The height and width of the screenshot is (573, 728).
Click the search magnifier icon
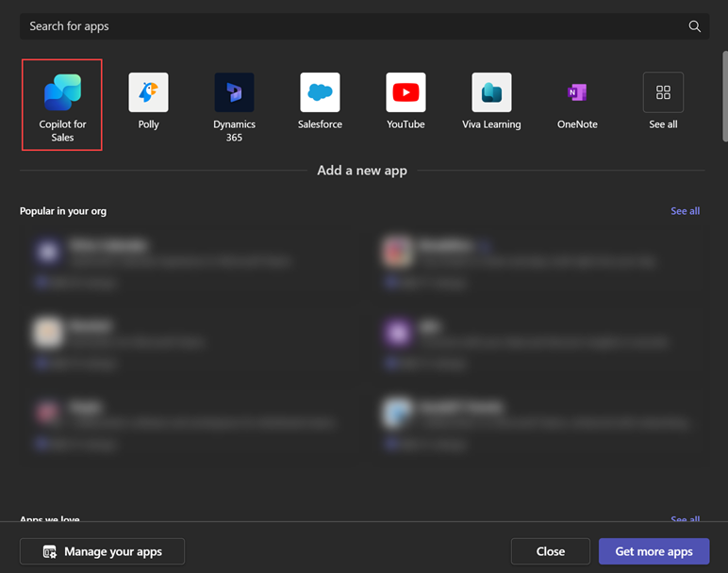[x=694, y=26]
